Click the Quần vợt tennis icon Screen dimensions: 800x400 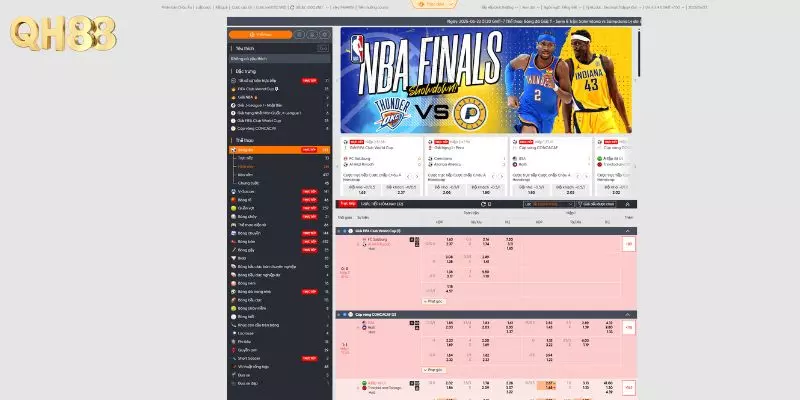(x=232, y=207)
